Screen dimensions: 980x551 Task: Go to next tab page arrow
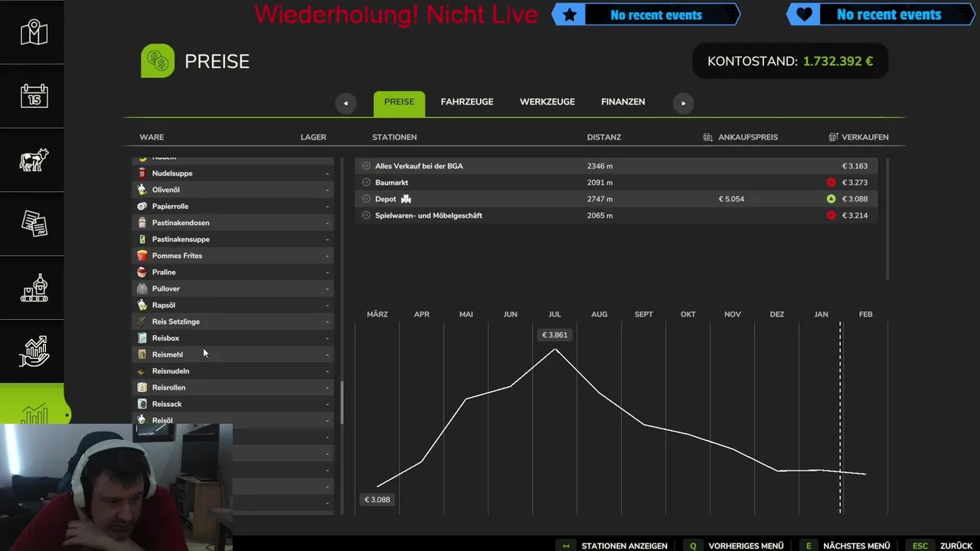[x=683, y=103]
